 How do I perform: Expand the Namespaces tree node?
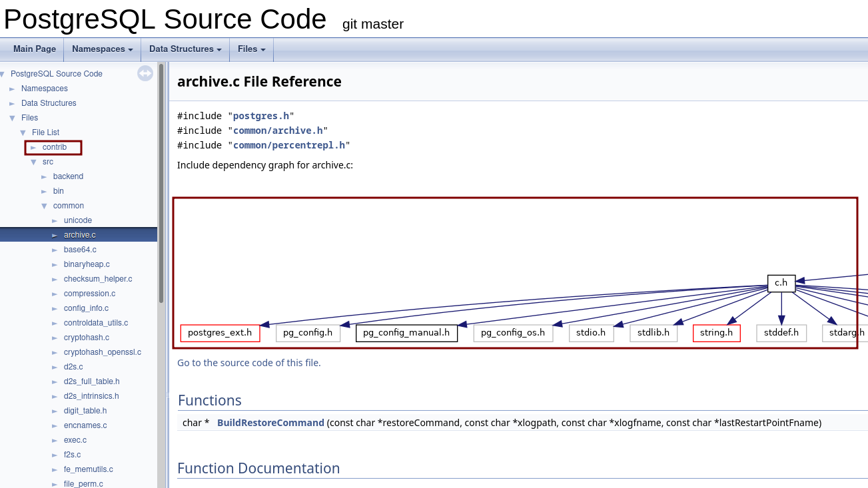12,89
